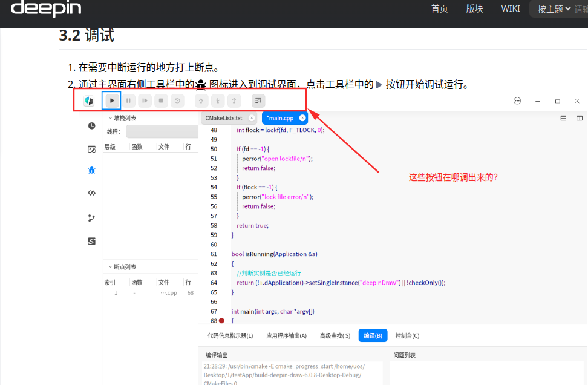This screenshot has width=588, height=385.
Task: Click the step out up-arrow icon
Action: (x=234, y=100)
